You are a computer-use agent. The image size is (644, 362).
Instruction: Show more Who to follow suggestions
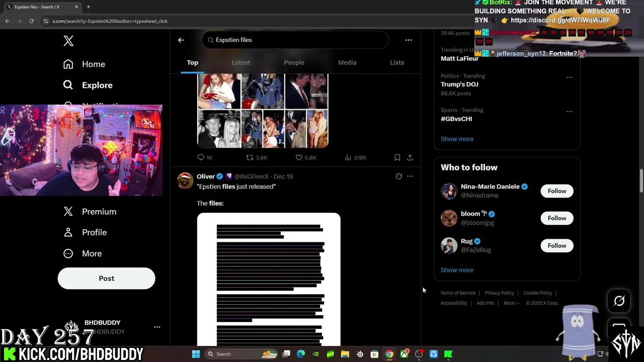coord(457,270)
